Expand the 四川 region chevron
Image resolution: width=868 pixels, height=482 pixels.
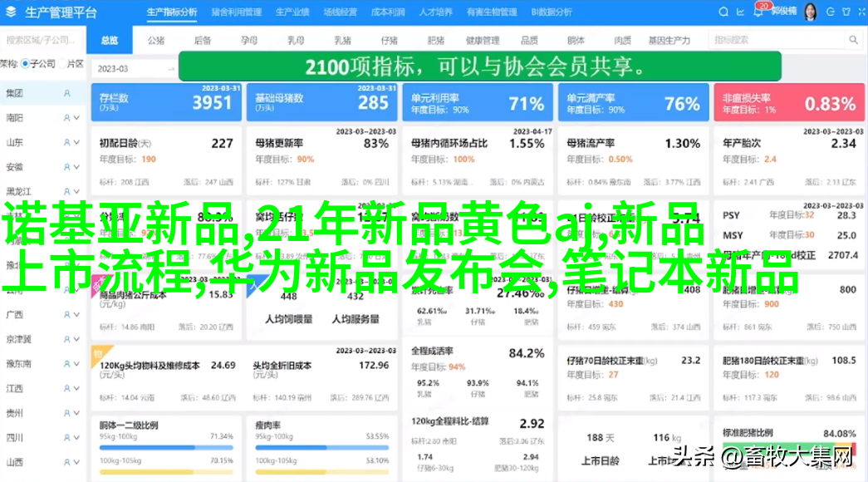click(x=76, y=438)
